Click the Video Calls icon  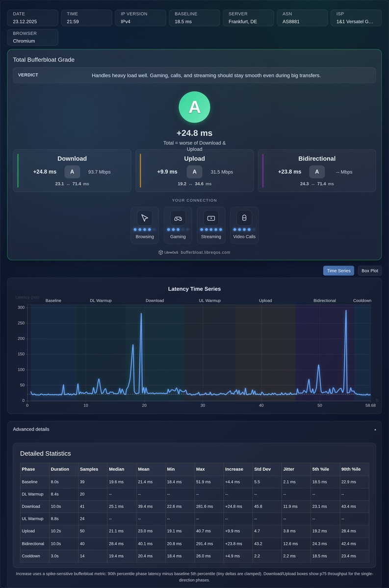[x=244, y=218]
